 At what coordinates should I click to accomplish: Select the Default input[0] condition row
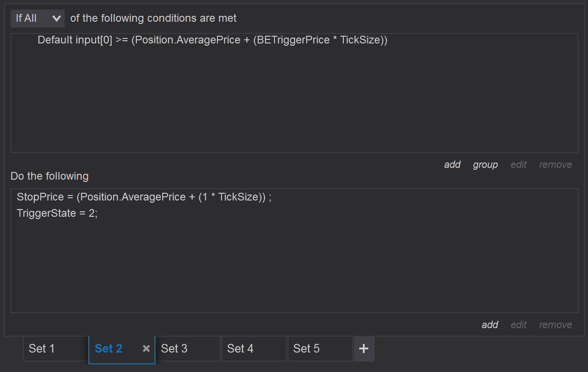[212, 40]
